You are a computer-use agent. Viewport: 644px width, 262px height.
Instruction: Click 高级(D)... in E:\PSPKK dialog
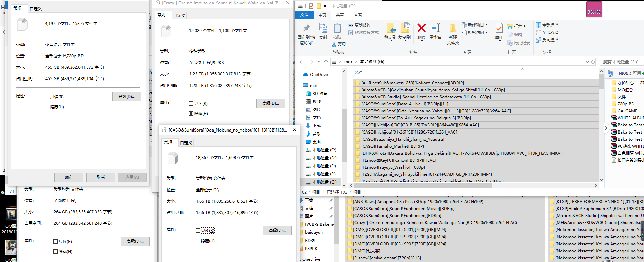click(x=271, y=103)
